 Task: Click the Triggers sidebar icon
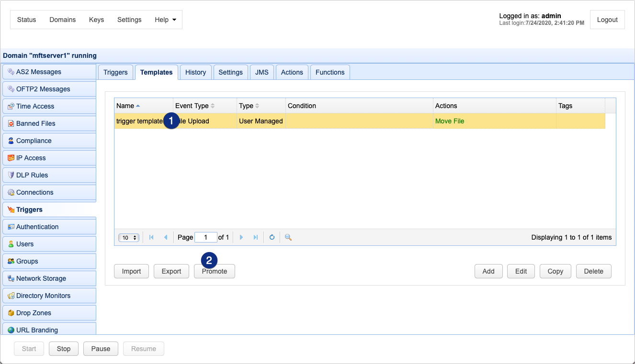[11, 210]
